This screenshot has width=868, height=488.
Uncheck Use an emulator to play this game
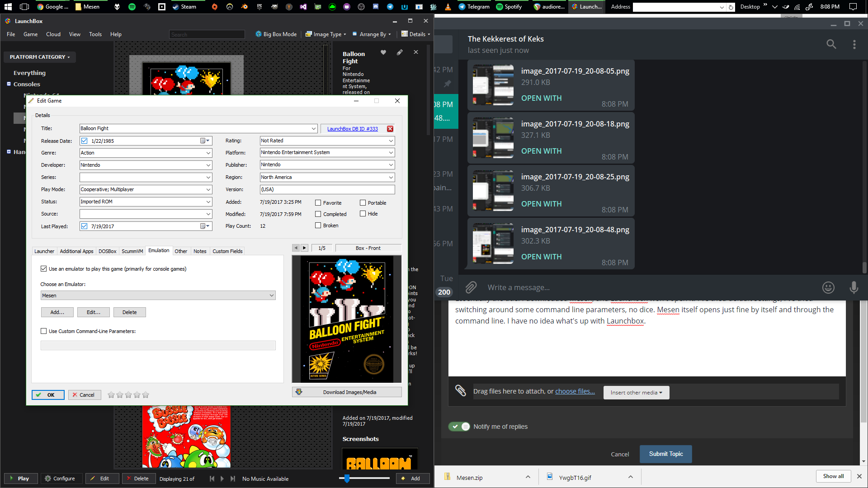43,269
